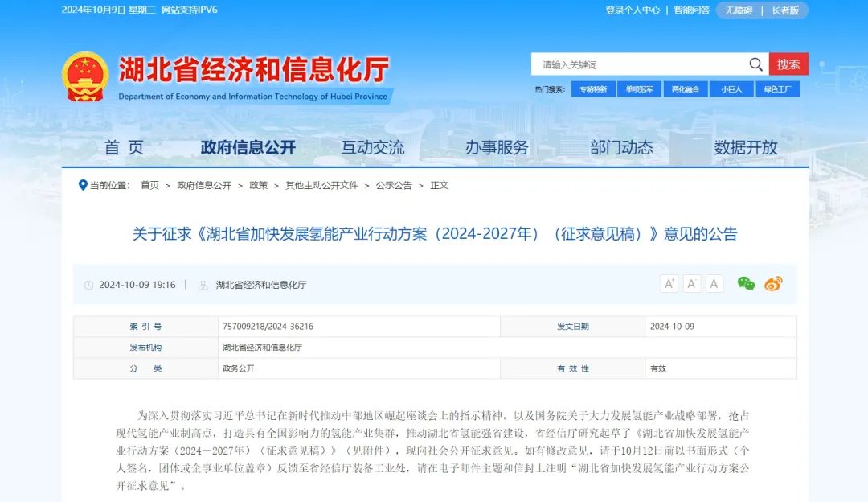Share article via WeChat icon

pos(746,283)
